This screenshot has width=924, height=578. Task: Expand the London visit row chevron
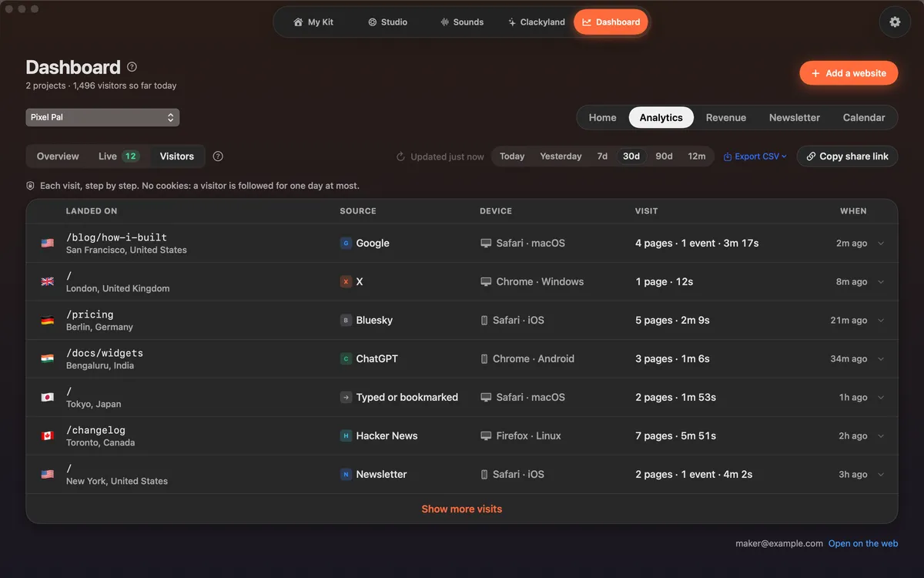click(x=881, y=282)
